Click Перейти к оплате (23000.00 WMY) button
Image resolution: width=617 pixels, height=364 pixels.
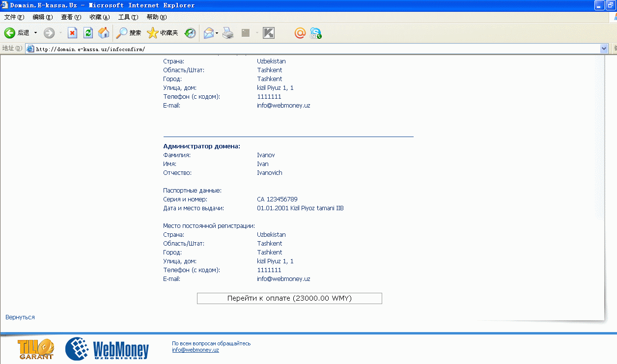pyautogui.click(x=289, y=298)
